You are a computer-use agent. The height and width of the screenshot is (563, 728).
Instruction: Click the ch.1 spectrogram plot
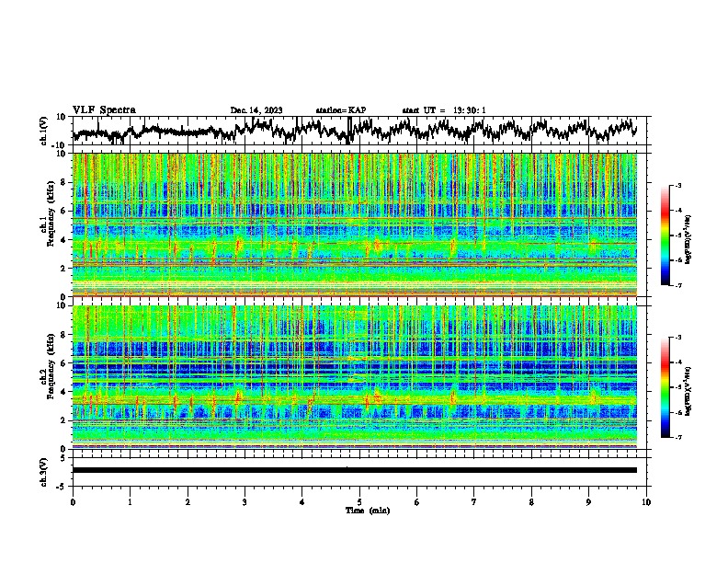point(355,224)
